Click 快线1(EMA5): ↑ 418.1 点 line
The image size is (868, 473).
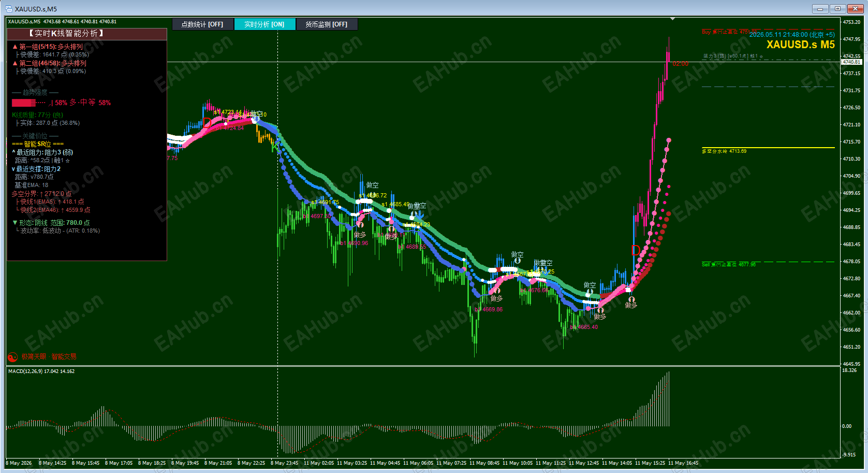[50, 202]
